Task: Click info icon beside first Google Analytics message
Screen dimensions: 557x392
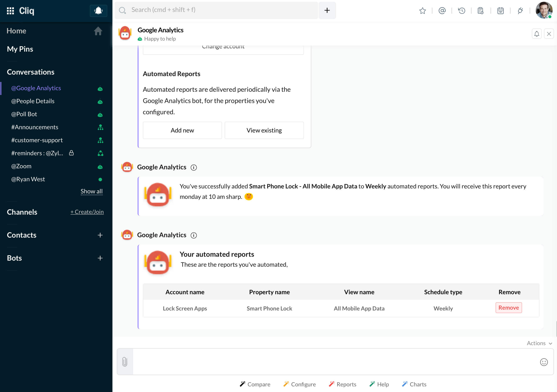Action: point(194,167)
